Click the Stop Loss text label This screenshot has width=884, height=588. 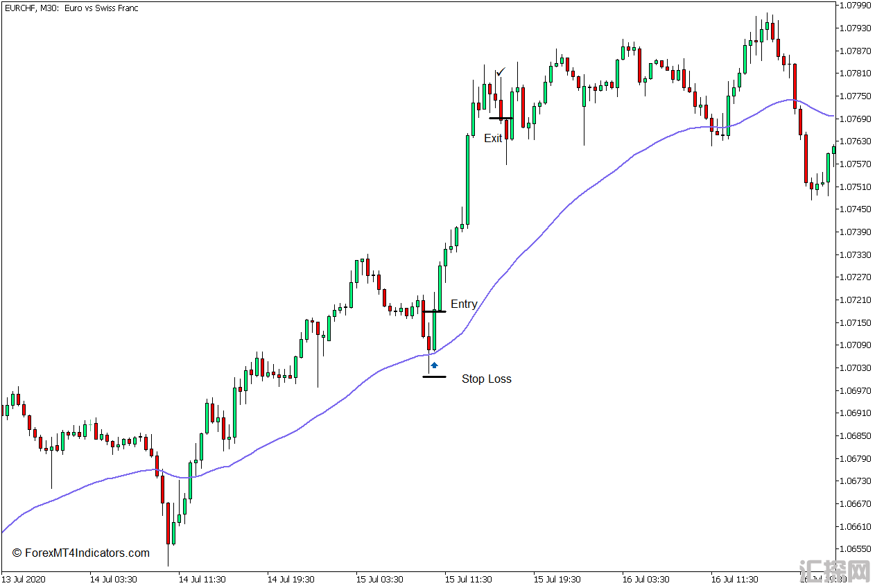(x=486, y=379)
